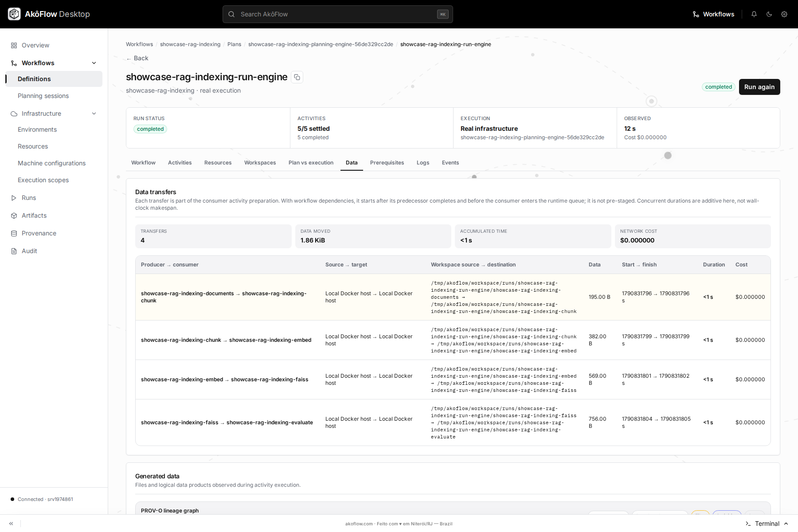Open the notifications bell icon

pos(754,14)
